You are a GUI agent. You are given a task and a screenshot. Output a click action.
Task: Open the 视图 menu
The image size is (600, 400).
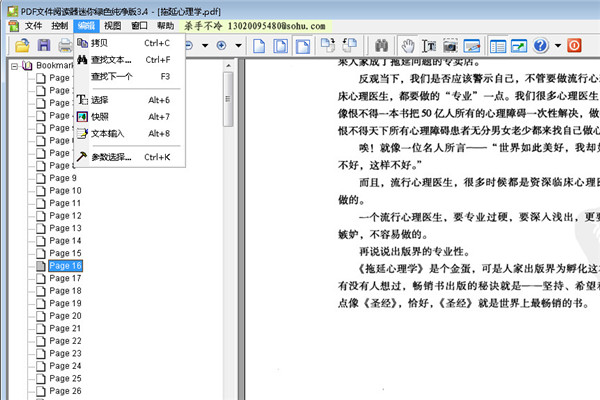112,25
